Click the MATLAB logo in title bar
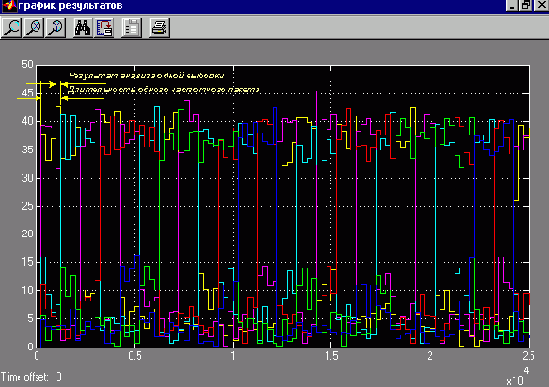 pos(9,6)
